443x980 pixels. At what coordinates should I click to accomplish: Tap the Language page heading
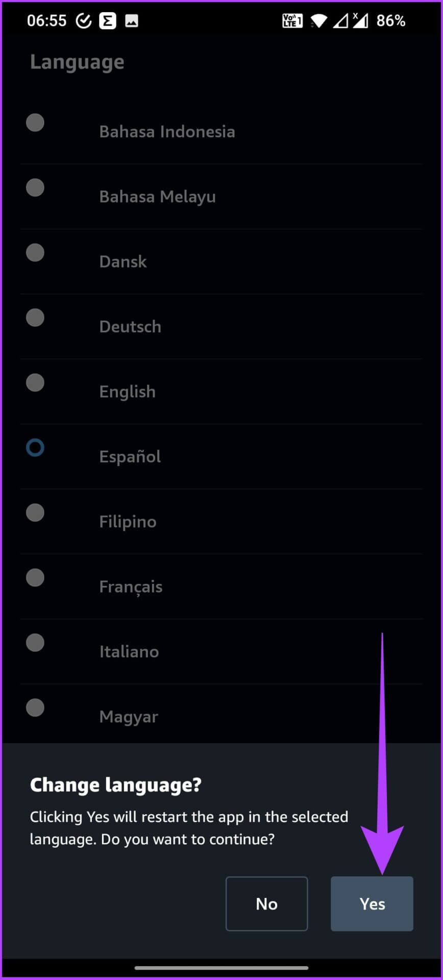(77, 62)
